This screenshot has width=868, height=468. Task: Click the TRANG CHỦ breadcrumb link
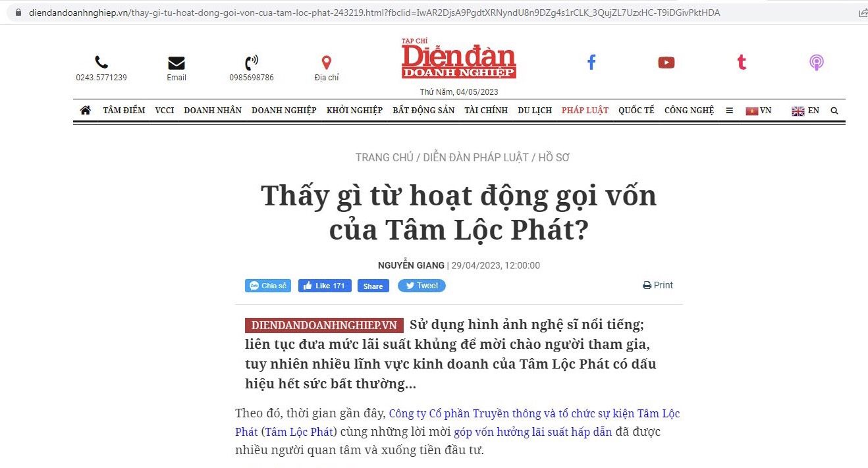(x=384, y=157)
